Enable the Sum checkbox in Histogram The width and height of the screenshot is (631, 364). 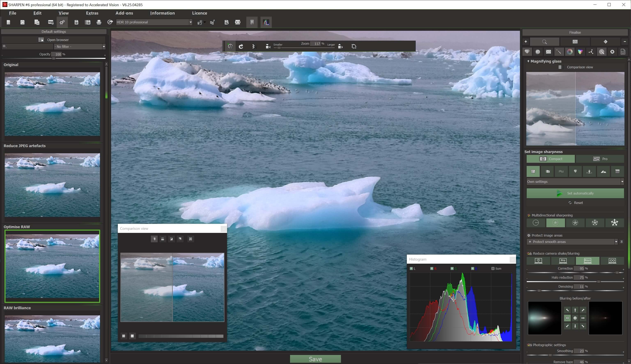(493, 269)
